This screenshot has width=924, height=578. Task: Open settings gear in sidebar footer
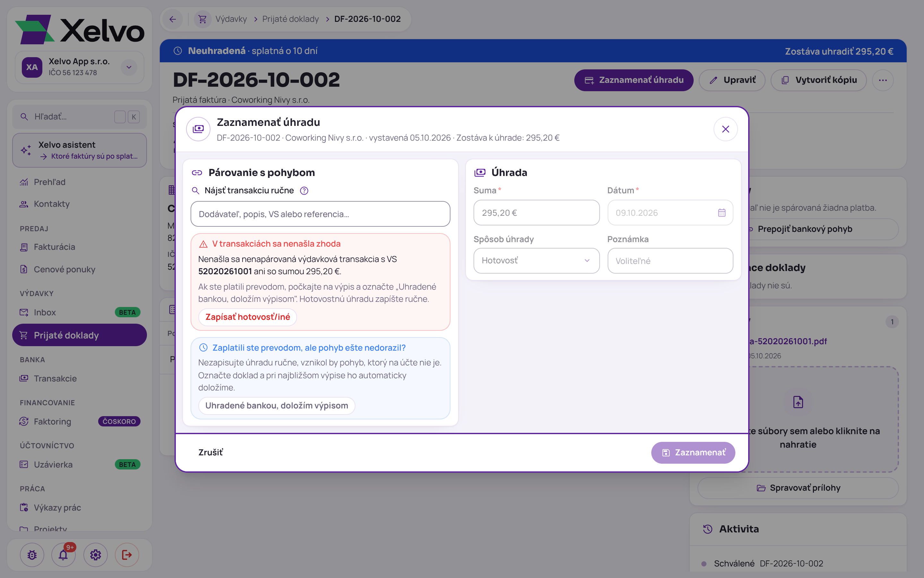(96, 555)
